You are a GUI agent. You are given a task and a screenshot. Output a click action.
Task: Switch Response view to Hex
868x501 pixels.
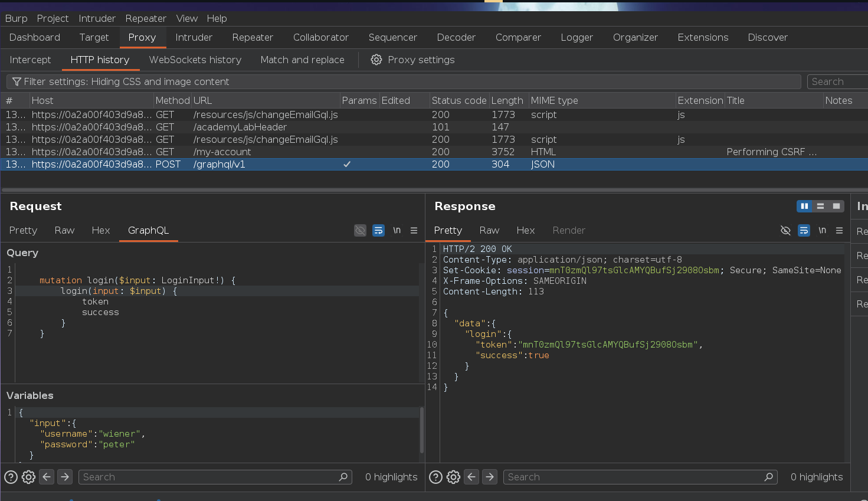(526, 230)
